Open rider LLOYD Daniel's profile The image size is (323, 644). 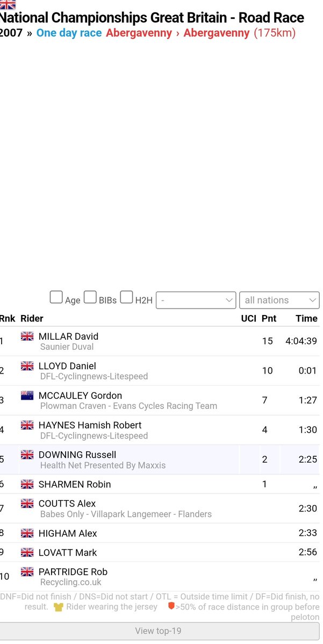pos(67,366)
